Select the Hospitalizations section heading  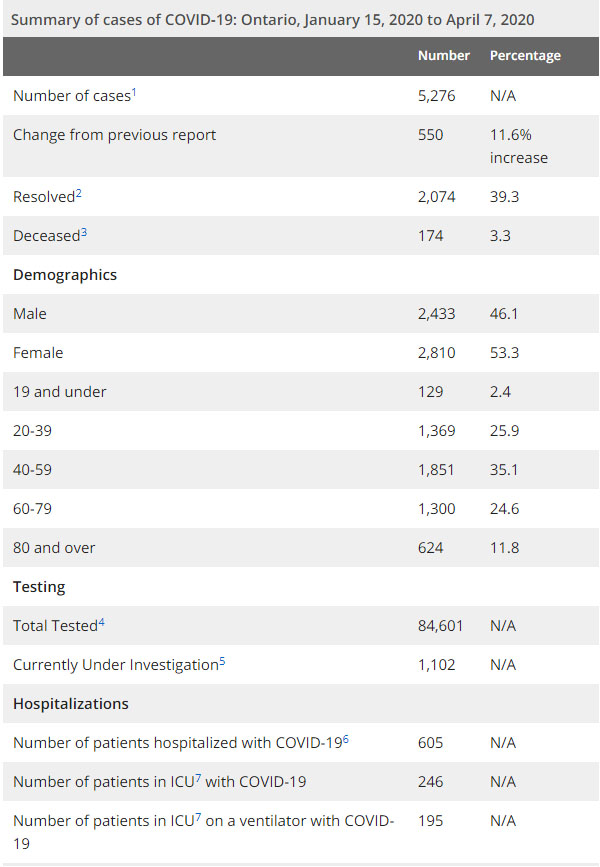71,704
